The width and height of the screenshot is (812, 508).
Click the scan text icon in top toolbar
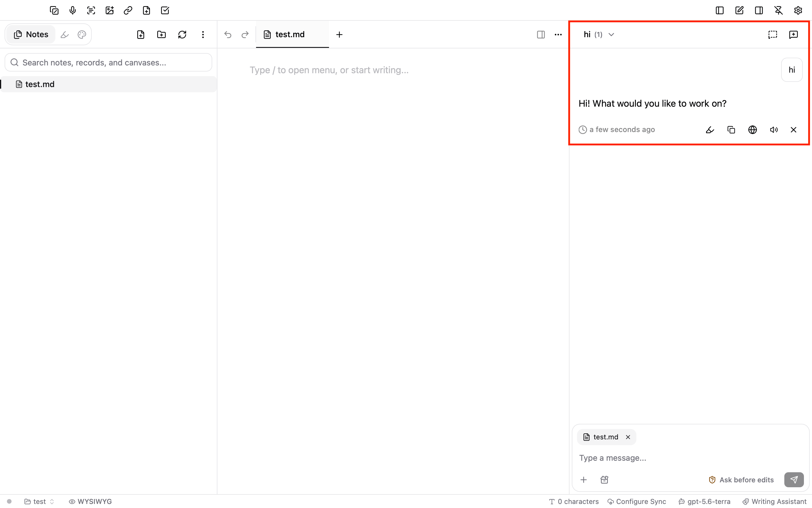91,10
